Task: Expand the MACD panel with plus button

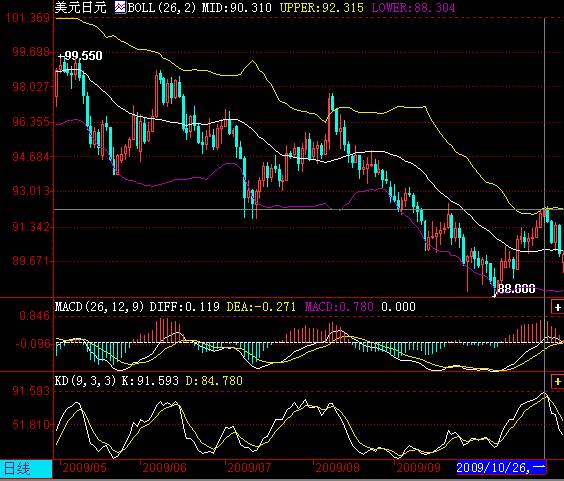Action: pyautogui.click(x=558, y=308)
